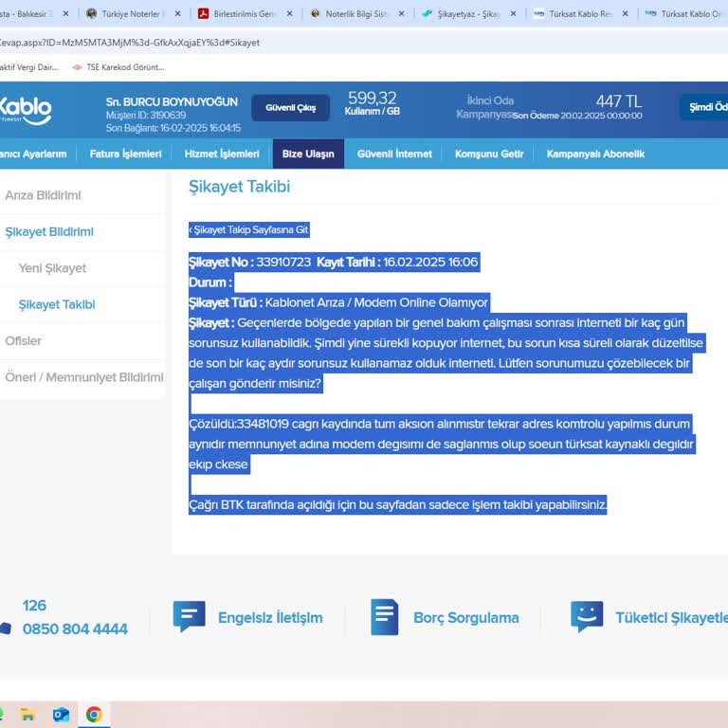This screenshot has height=728, width=728.
Task: Open Tüketici Şikayetleri link
Action: coord(671,618)
